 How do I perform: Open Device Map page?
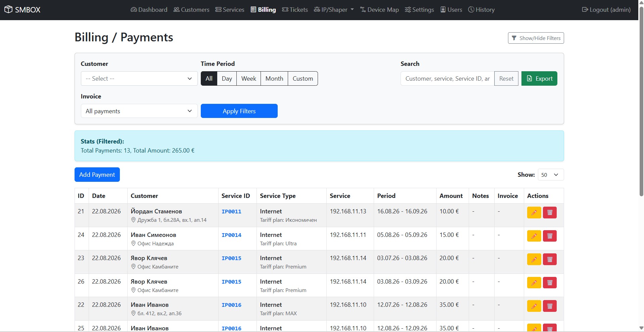coord(379,10)
